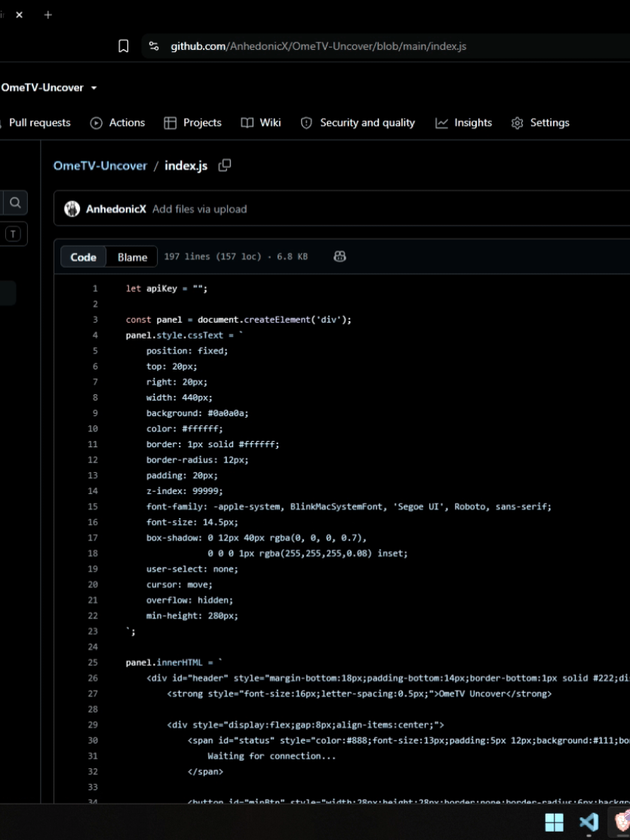This screenshot has width=630, height=840.
Task: Open the Insights tab
Action: coord(463,123)
